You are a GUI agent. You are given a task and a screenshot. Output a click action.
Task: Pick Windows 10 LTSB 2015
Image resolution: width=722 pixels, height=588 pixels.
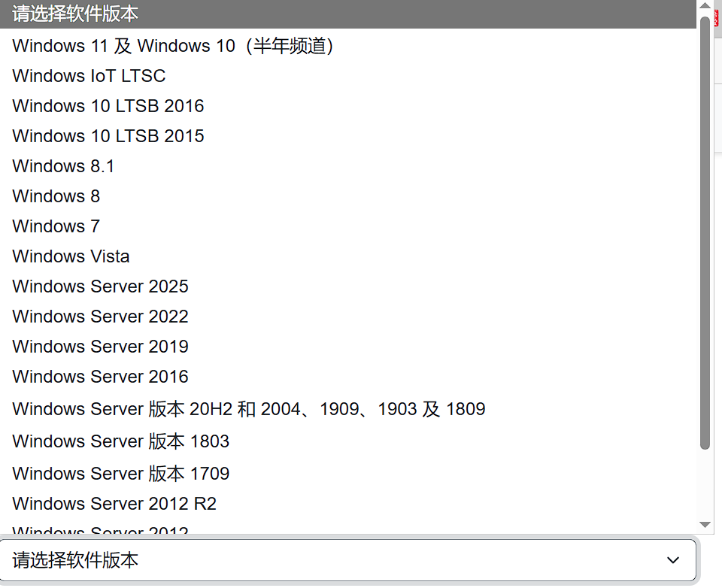(348, 136)
